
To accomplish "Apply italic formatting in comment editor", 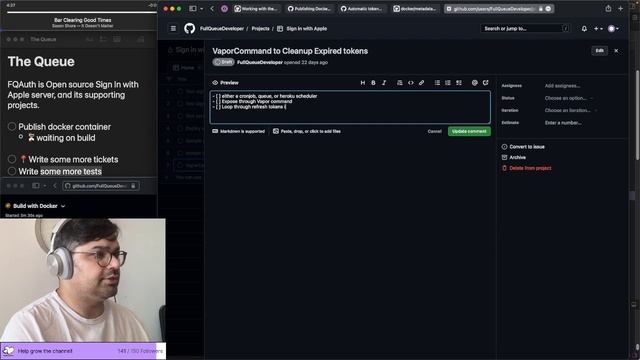I will pos(384,82).
